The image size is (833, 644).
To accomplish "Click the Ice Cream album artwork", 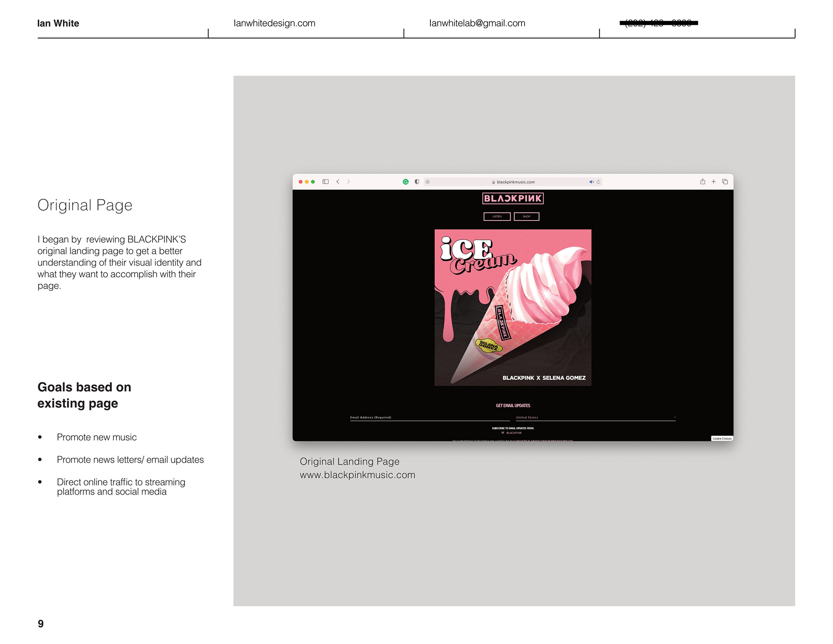I will click(513, 308).
